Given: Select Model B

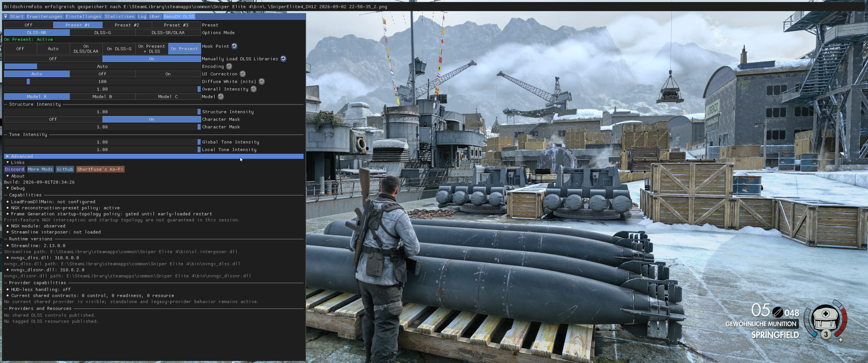Looking at the screenshot, I should coord(102,97).
